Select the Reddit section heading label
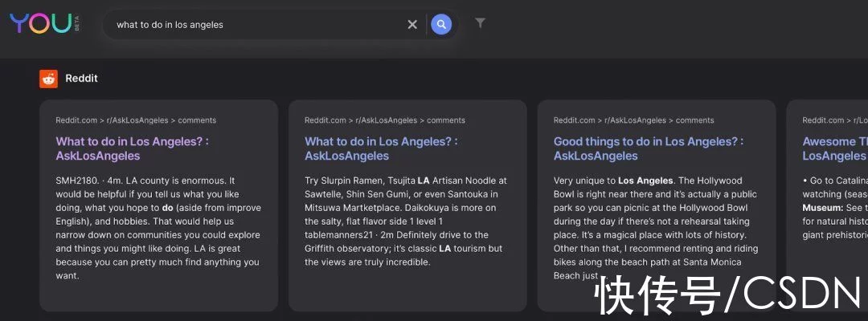868x321 pixels. coord(81,79)
